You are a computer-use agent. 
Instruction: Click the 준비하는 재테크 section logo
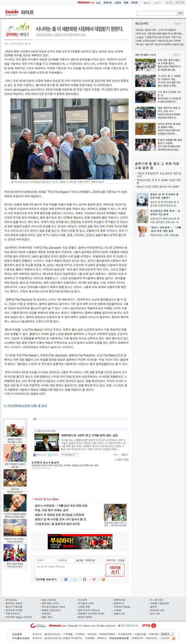[18, 30]
